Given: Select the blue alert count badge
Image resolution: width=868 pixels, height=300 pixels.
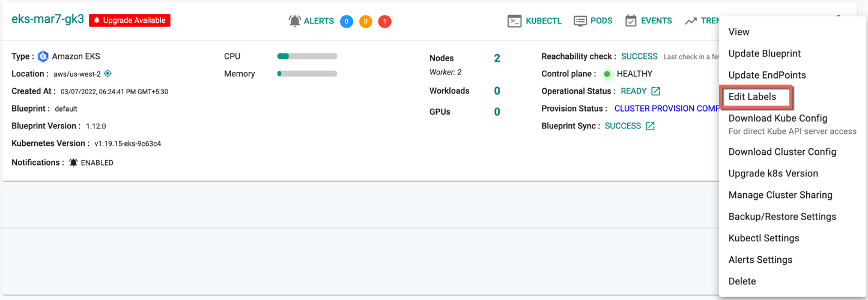Looking at the screenshot, I should point(347,22).
